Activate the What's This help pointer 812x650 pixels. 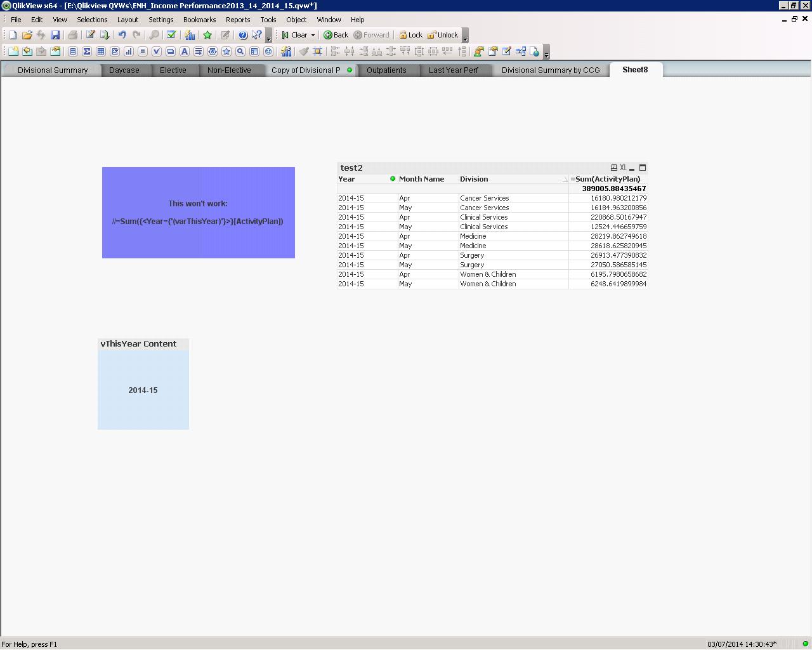pos(256,35)
